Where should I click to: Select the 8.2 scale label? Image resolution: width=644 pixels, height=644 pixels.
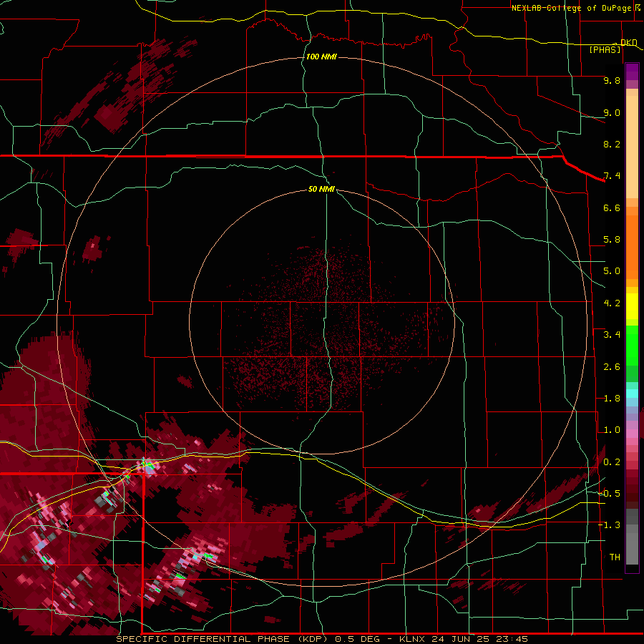(x=612, y=144)
